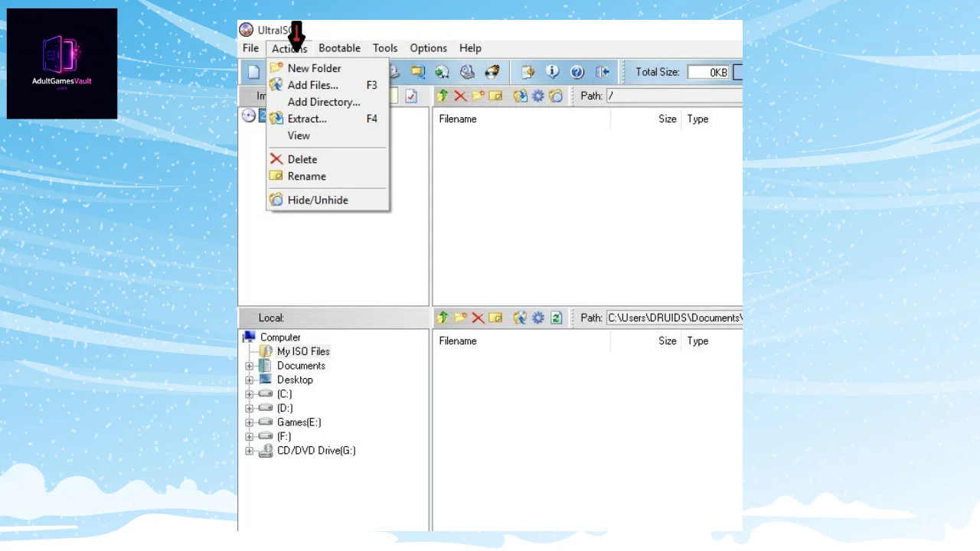Expand the Documents tree node
Screen dimensions: 980x551
[249, 366]
